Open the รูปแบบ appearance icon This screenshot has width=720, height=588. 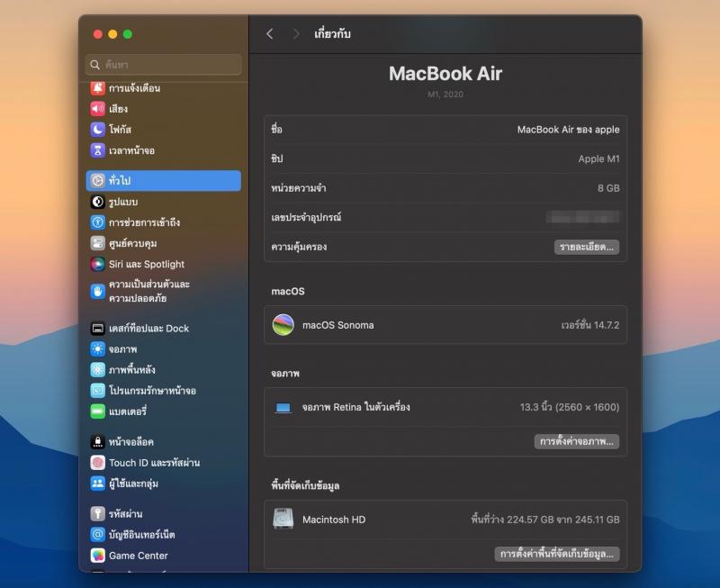(x=97, y=202)
